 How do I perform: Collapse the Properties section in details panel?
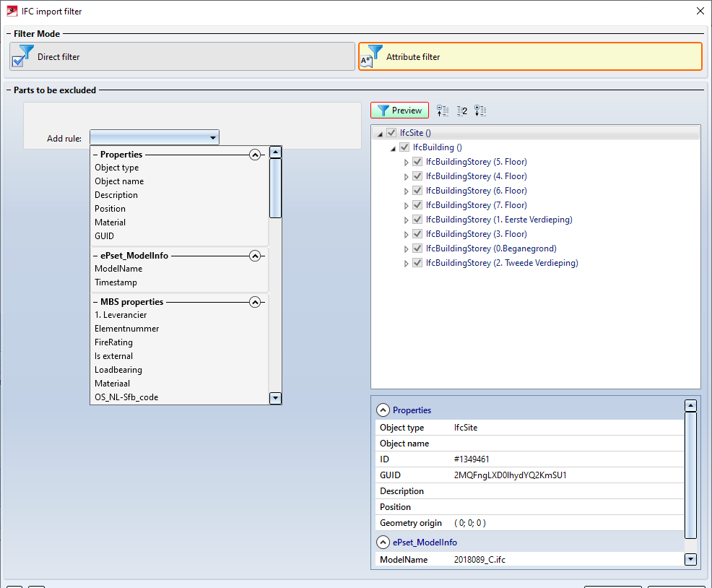[x=382, y=410]
